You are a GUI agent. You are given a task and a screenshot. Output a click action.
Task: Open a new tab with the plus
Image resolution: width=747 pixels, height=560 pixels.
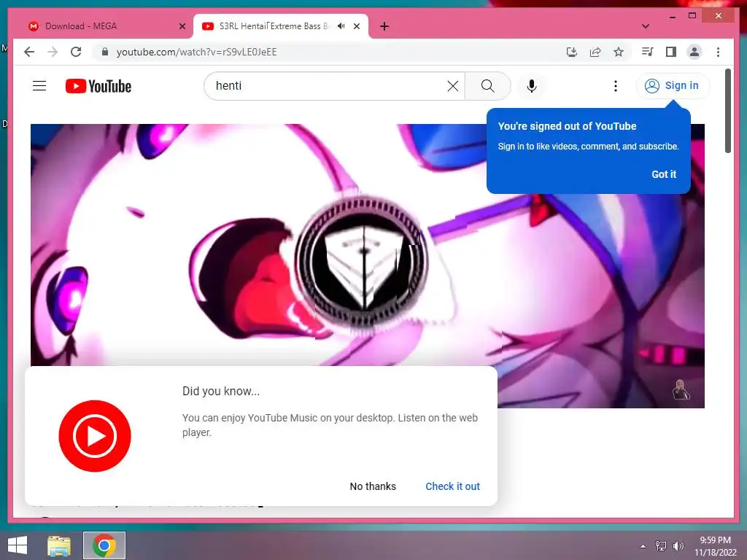click(x=384, y=26)
